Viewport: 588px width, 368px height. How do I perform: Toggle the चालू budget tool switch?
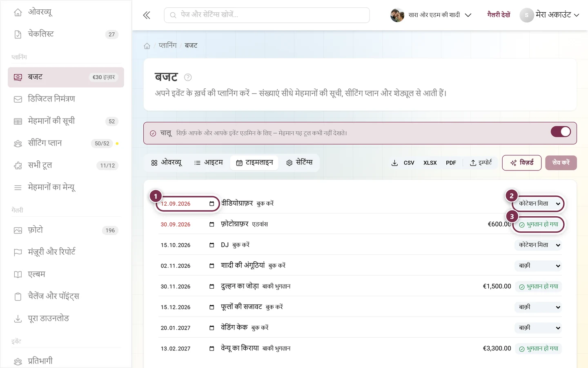[561, 132]
